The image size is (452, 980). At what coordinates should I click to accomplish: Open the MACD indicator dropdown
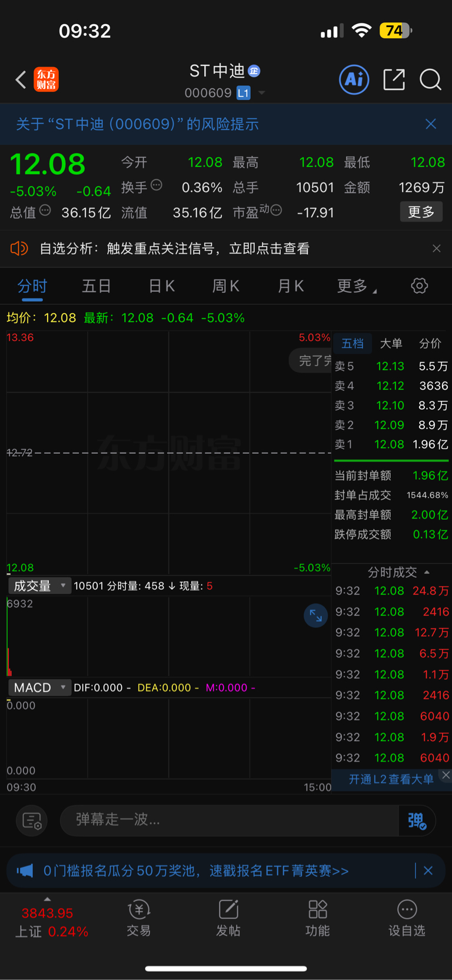point(39,687)
